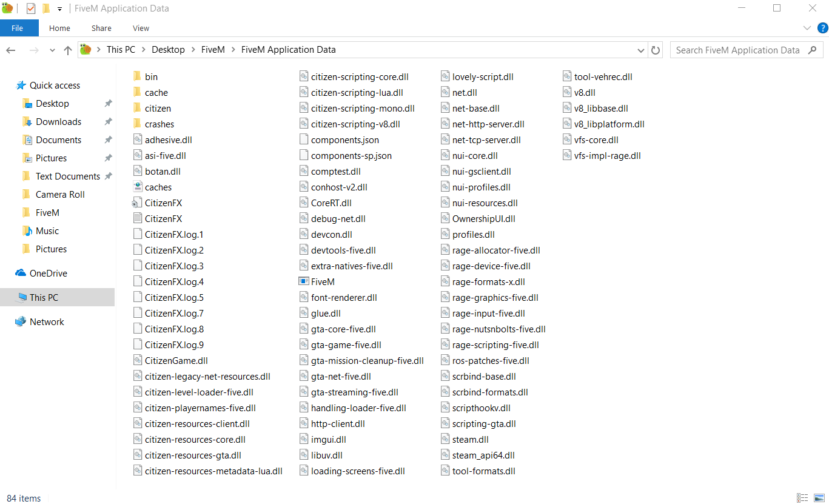Refresh the FiveM Application Data folder
Viewport: 829px width, 504px height.
656,50
